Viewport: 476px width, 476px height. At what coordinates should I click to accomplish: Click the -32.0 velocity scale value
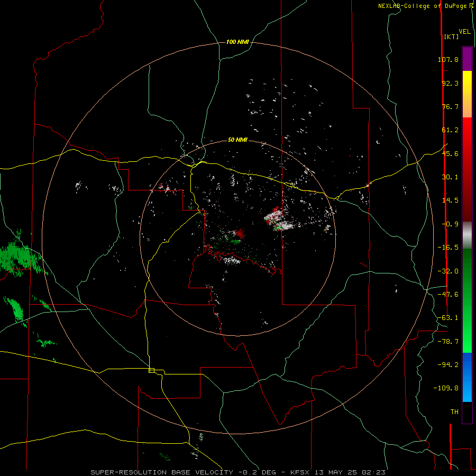(448, 271)
